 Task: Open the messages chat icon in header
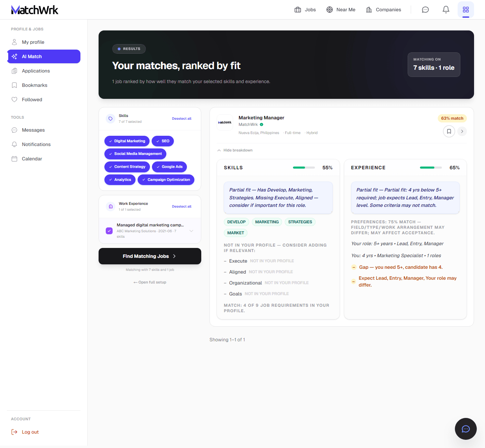click(425, 10)
